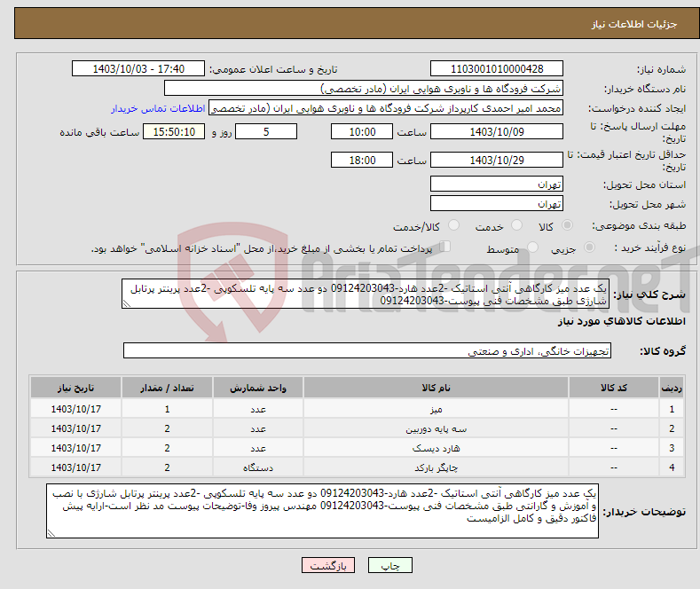Click the چاپ print button
The width and height of the screenshot is (700, 589).
tap(389, 565)
